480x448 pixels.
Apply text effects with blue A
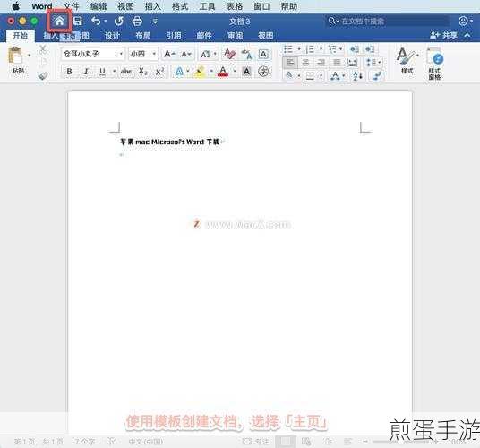(179, 72)
